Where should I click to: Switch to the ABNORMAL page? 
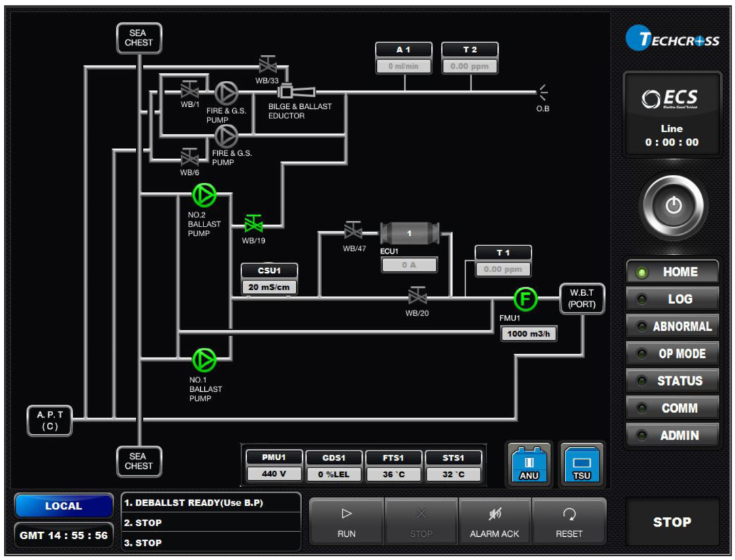pyautogui.click(x=672, y=327)
